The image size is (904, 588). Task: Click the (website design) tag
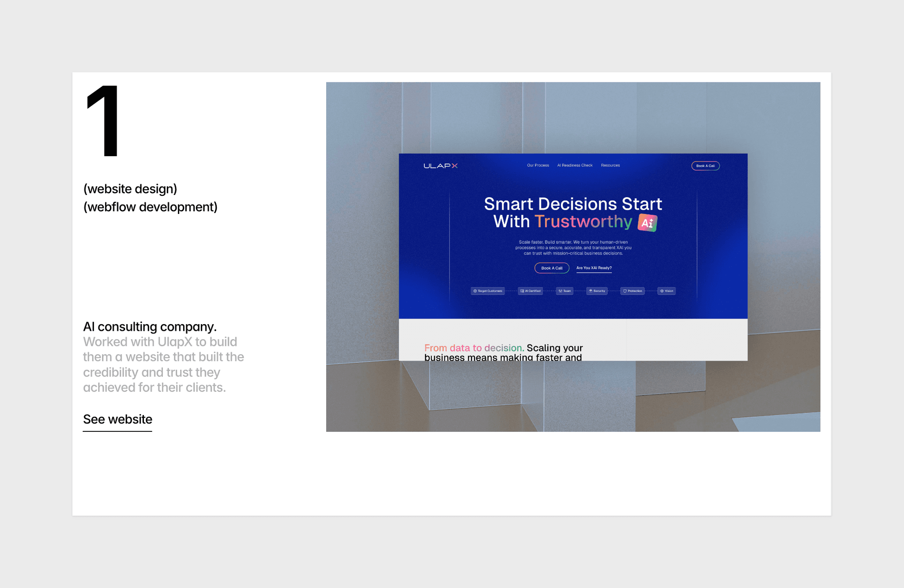tap(130, 189)
